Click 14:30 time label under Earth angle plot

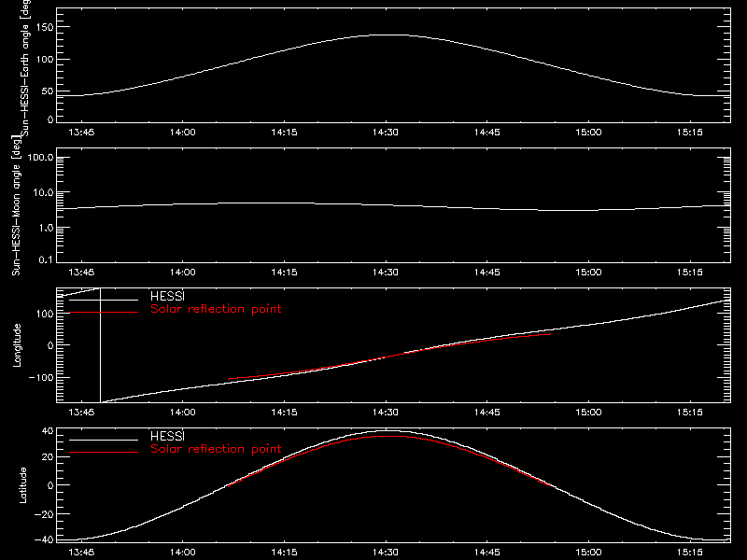386,133
